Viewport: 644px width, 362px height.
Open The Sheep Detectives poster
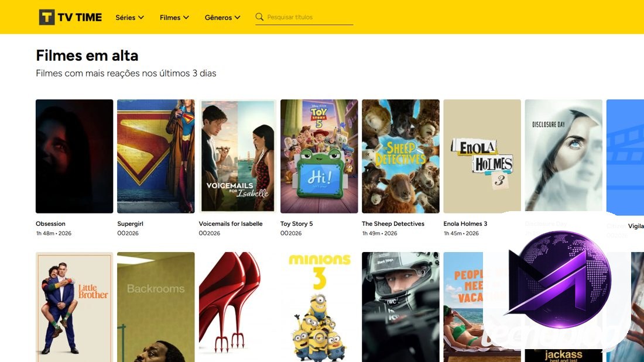click(400, 156)
